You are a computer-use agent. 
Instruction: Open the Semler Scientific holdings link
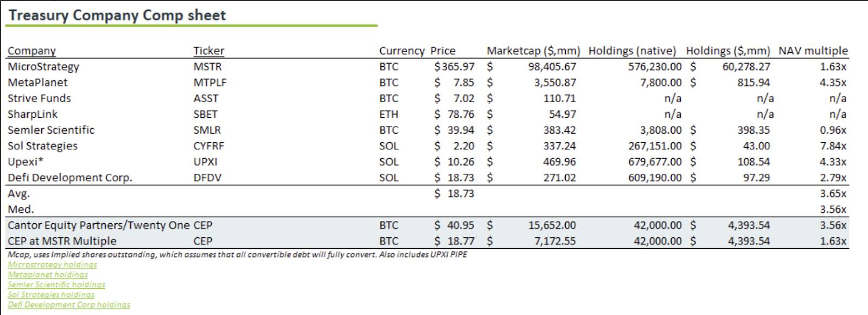tap(56, 284)
